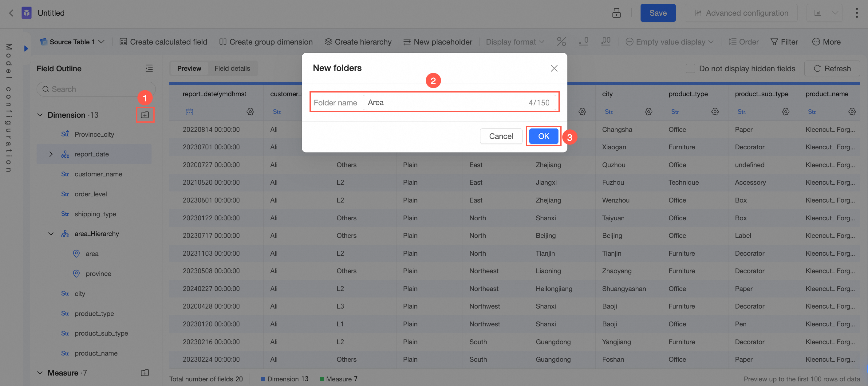This screenshot has width=868, height=386.
Task: Open the city column settings gear
Action: tap(648, 112)
